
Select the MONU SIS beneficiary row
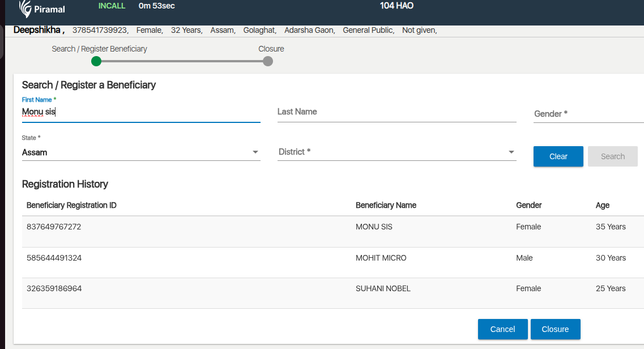374,227
